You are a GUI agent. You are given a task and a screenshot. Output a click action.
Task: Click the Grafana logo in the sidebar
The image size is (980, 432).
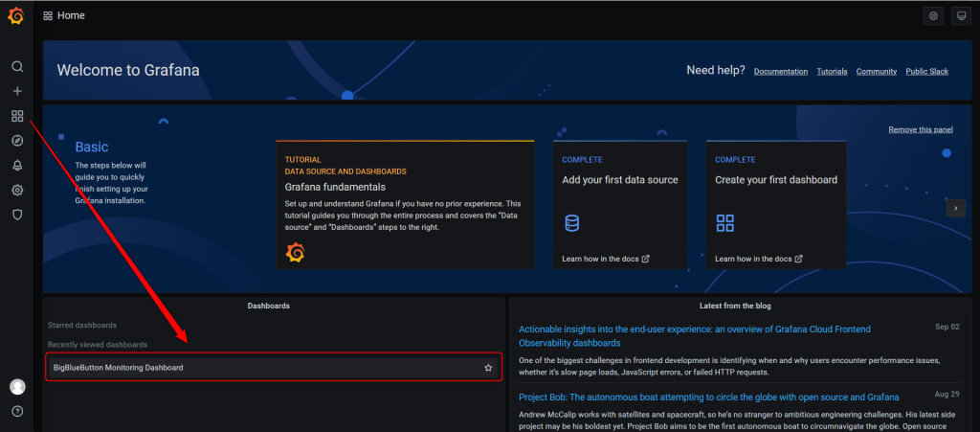click(15, 15)
